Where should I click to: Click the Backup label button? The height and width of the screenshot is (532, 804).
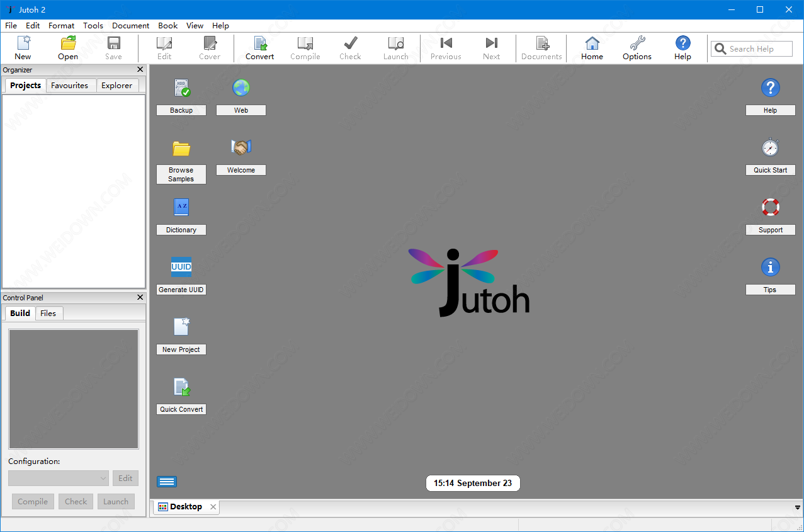coord(181,110)
